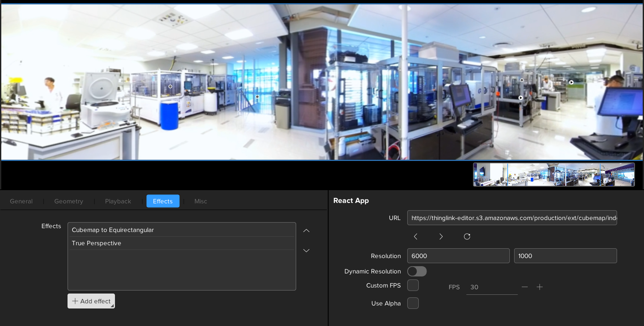Click the browser back arrow icon

[x=415, y=237]
